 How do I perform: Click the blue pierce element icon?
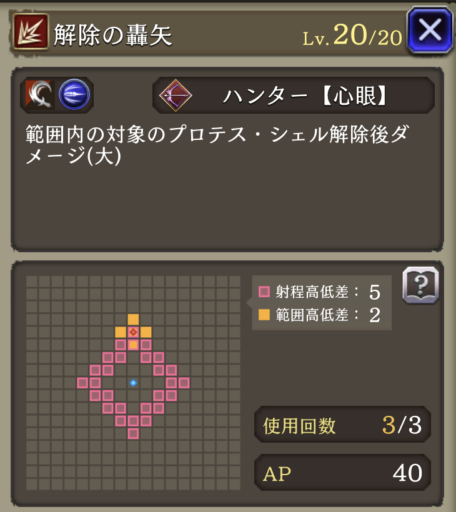74,95
